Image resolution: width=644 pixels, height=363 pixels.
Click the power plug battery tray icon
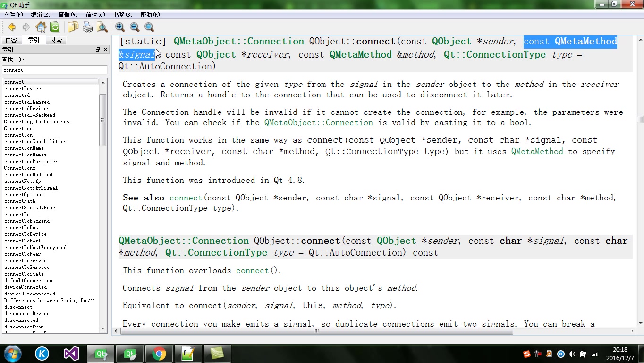[x=583, y=354]
